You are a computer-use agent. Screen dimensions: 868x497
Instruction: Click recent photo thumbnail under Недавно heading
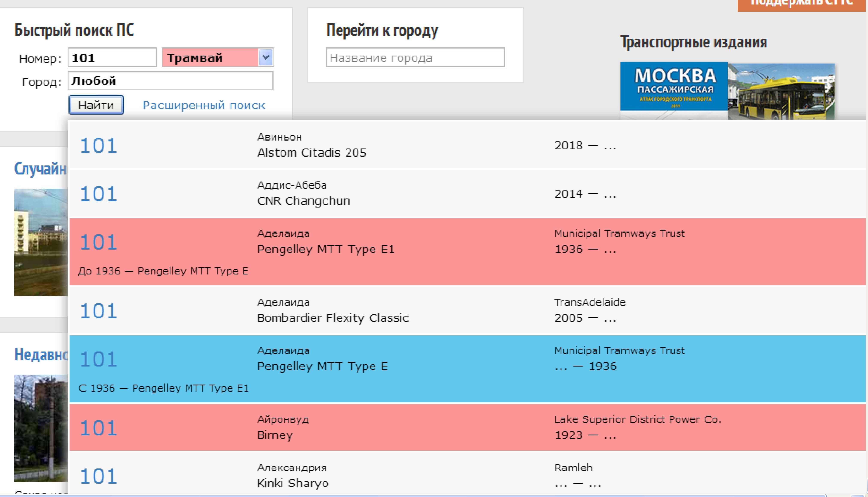coord(40,428)
